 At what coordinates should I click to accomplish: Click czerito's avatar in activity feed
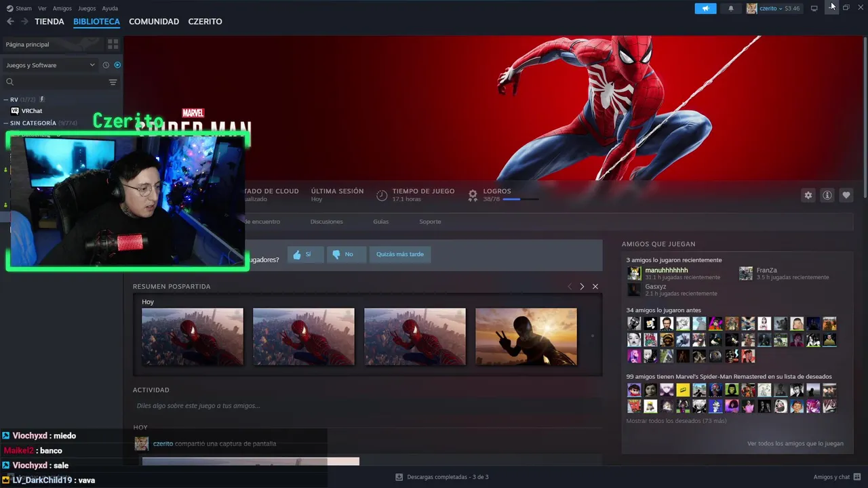coord(141,443)
